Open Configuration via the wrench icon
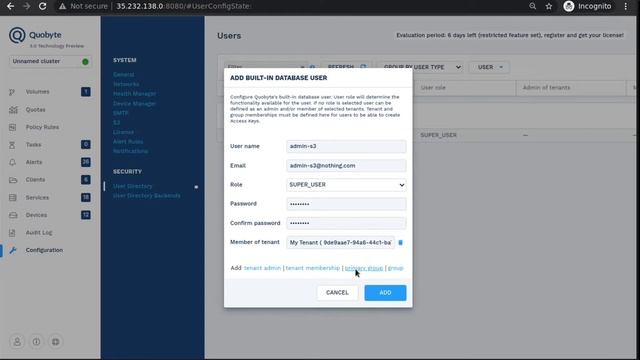This screenshot has height=360, width=640. pyautogui.click(x=13, y=250)
